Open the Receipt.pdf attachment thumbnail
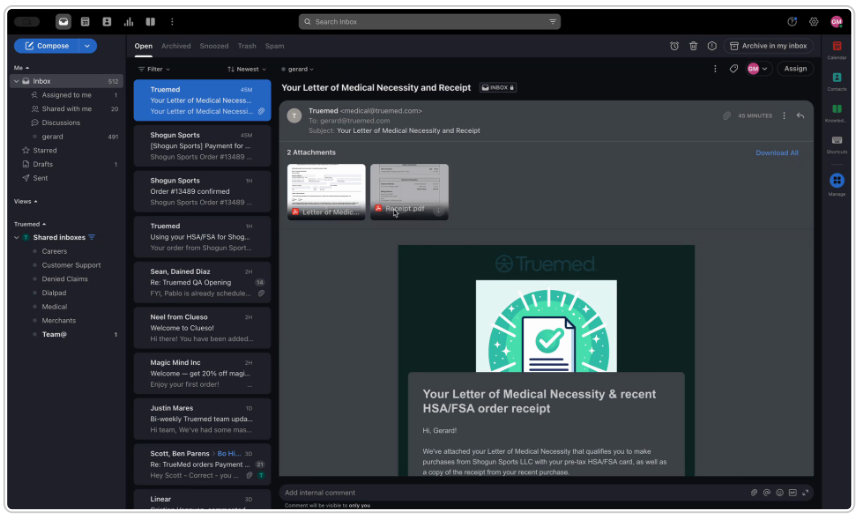Screen dimensions: 857x518 (409, 192)
